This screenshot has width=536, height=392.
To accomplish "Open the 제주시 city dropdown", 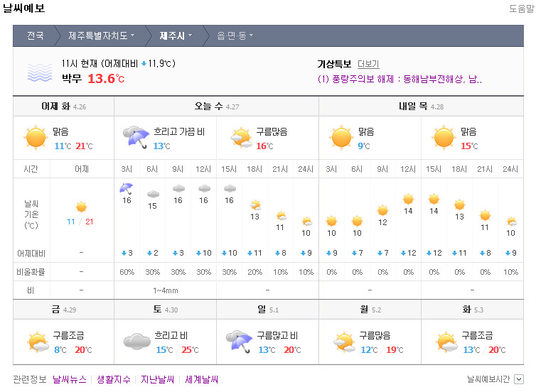I will (x=175, y=36).
